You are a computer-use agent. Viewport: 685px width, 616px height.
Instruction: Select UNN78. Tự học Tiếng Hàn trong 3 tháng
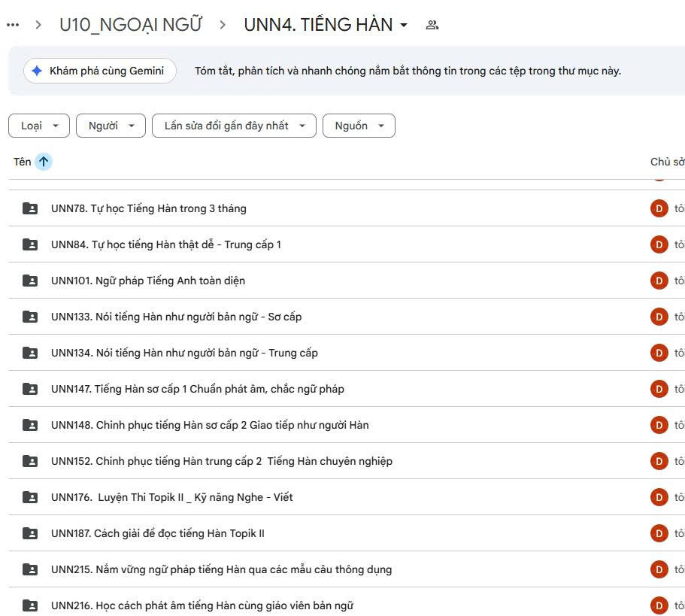pyautogui.click(x=149, y=208)
